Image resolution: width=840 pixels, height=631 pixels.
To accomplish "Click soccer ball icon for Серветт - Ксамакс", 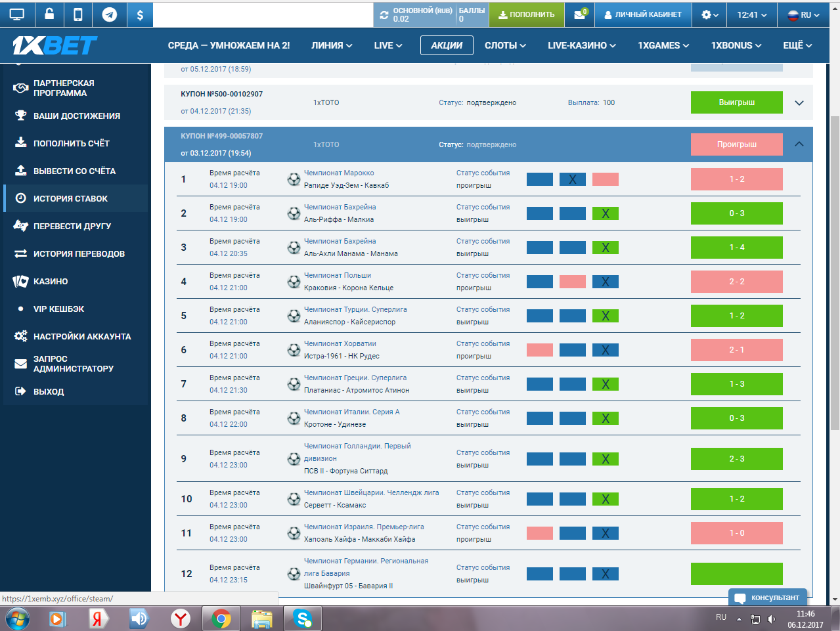I will coord(294,499).
